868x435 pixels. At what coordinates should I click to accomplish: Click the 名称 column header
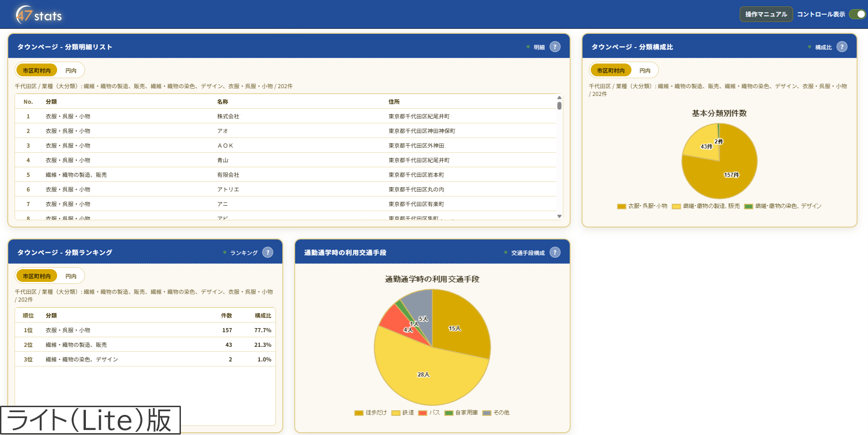[x=222, y=102]
